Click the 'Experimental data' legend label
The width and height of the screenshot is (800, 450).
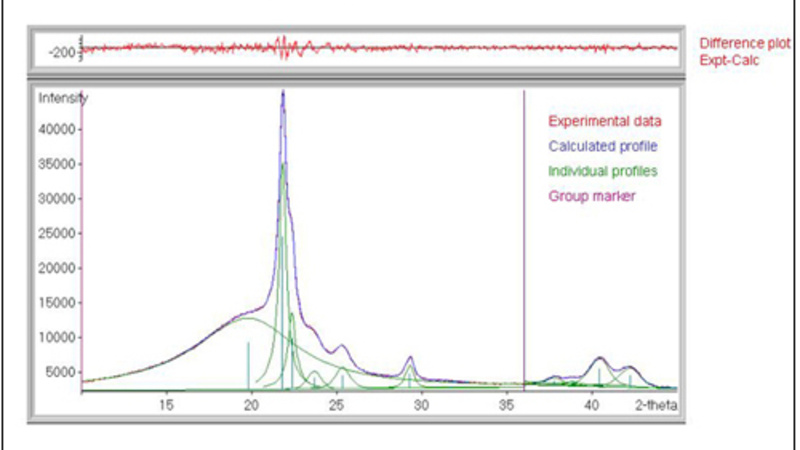(x=605, y=121)
